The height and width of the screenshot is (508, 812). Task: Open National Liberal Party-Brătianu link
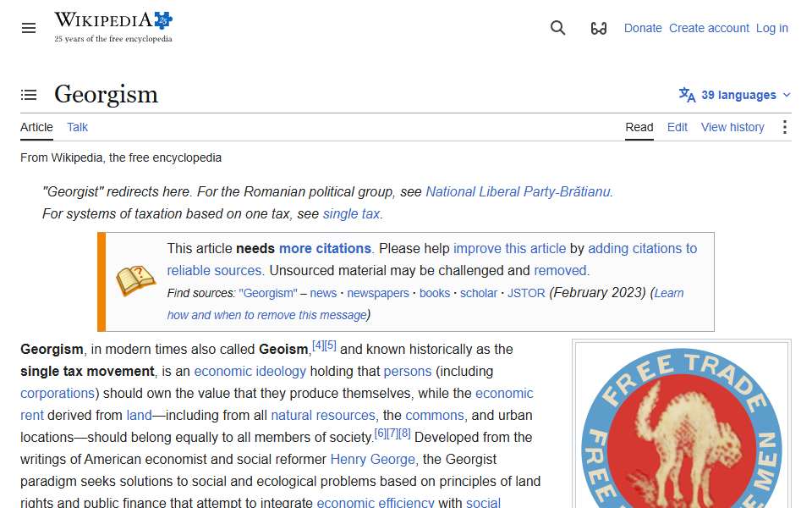click(518, 192)
